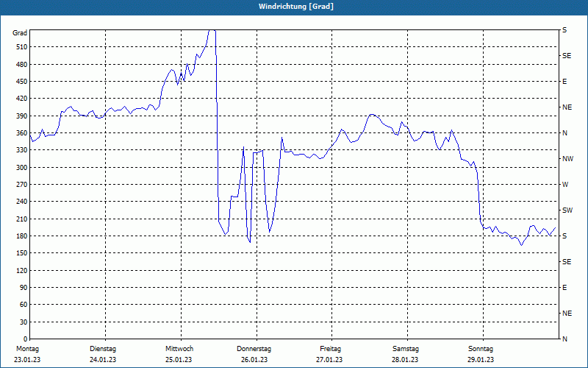Click the 450 degree axis label

point(23,82)
